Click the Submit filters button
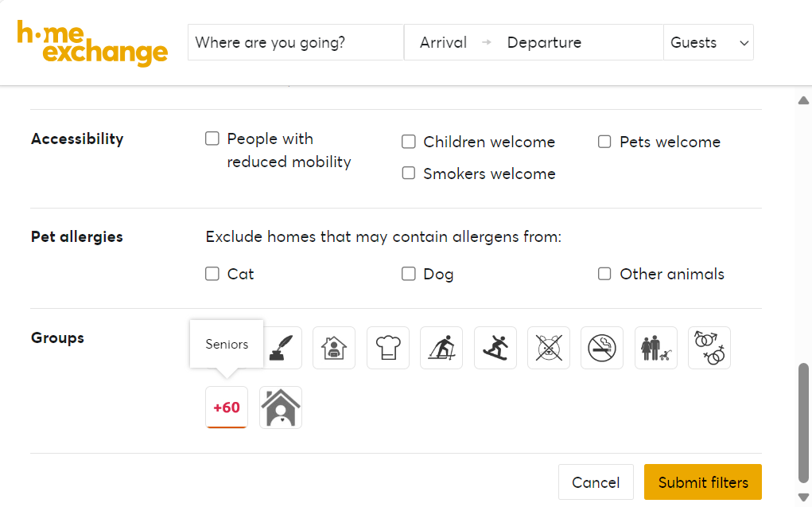Image resolution: width=812 pixels, height=507 pixels. tap(702, 482)
